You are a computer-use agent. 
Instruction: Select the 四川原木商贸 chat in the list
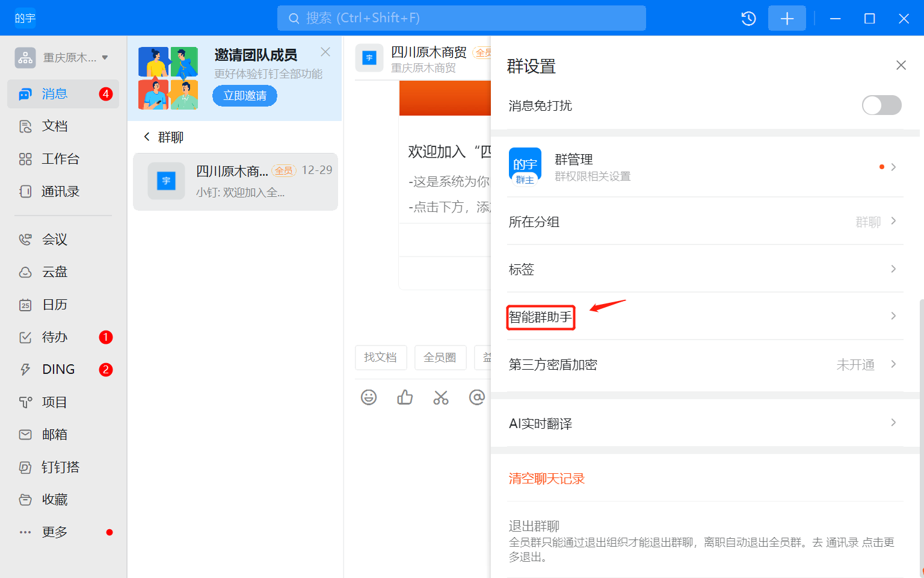pos(235,182)
